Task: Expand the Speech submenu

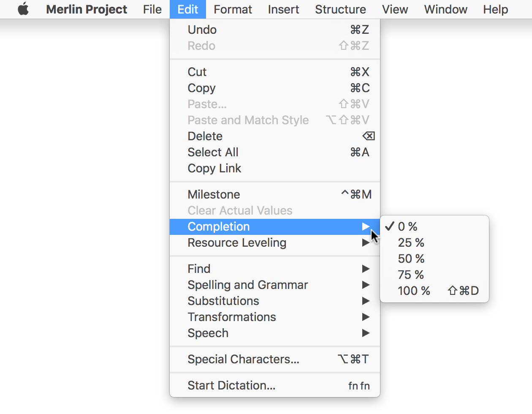Action: 275,333
